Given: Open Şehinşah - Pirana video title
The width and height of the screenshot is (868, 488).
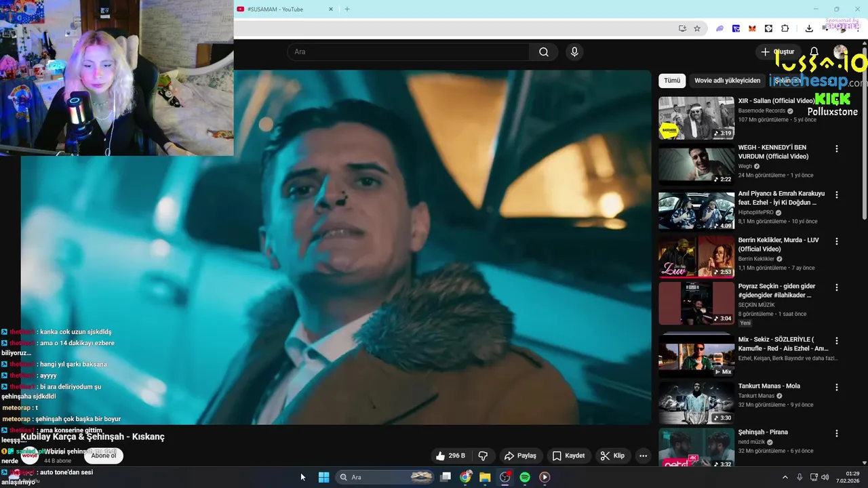Looking at the screenshot, I should coord(763,432).
